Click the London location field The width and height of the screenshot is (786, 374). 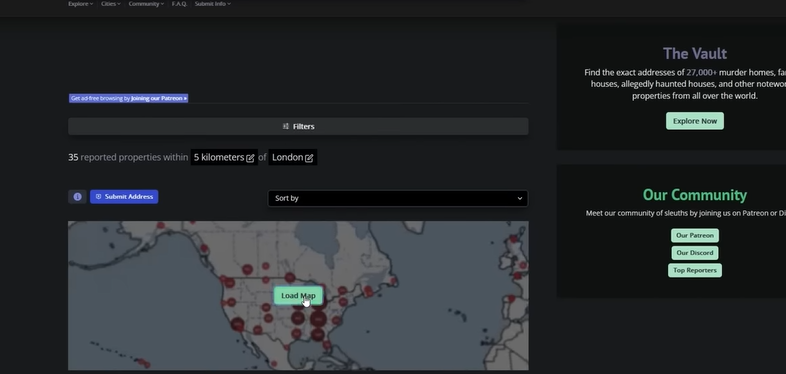click(293, 157)
